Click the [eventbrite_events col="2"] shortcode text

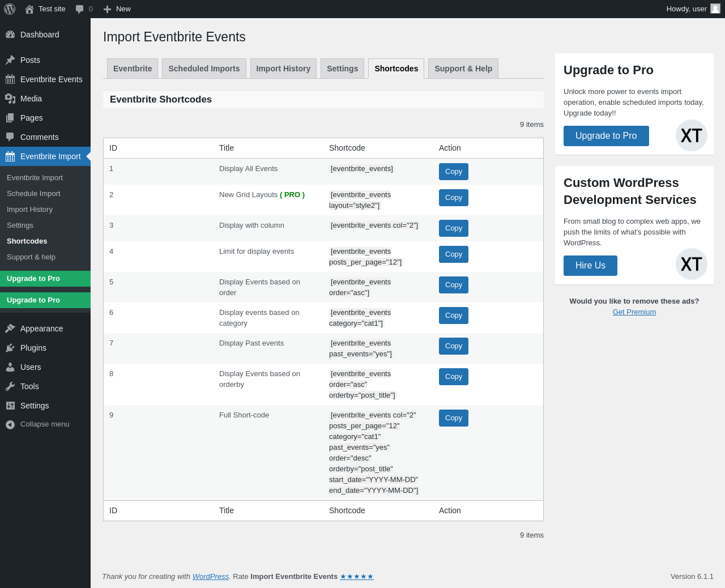pyautogui.click(x=374, y=225)
